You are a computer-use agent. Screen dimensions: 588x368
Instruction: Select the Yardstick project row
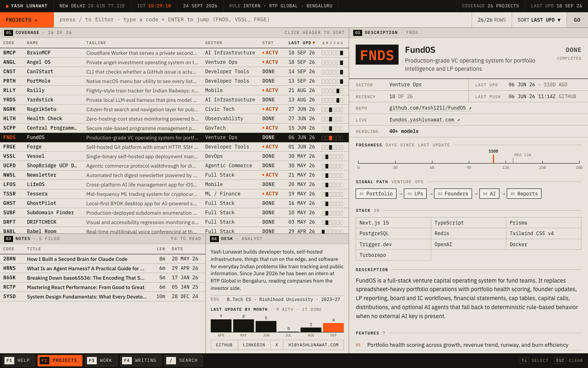(174, 100)
